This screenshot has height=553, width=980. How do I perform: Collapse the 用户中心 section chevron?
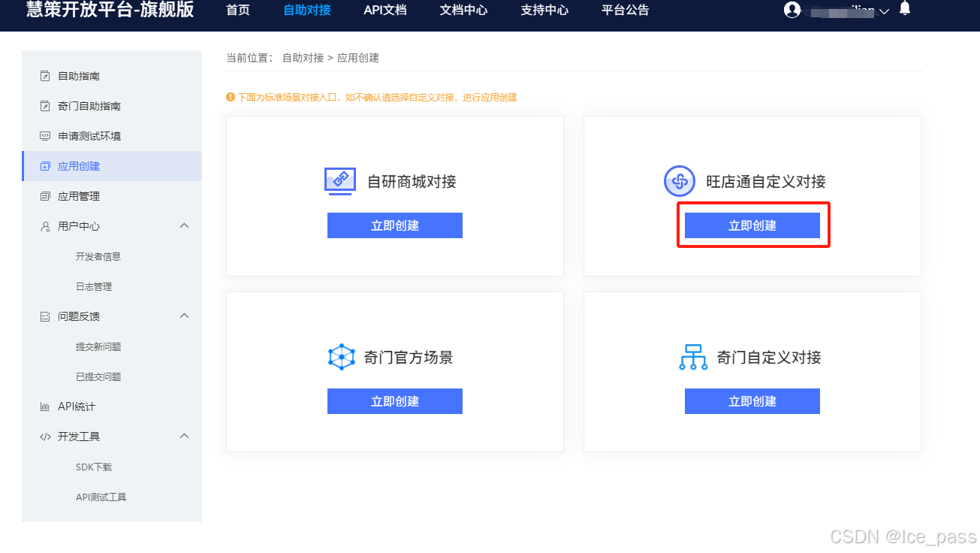click(184, 225)
